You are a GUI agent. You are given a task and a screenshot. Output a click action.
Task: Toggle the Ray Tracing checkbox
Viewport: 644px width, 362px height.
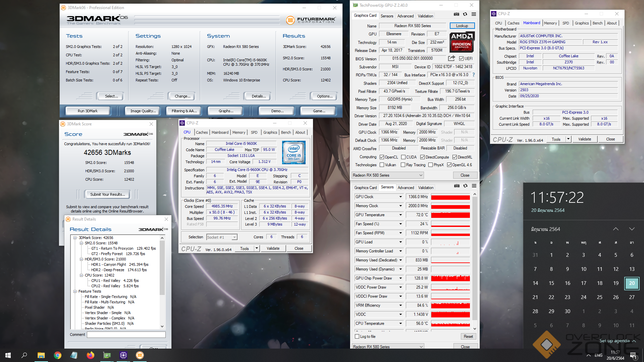click(403, 165)
